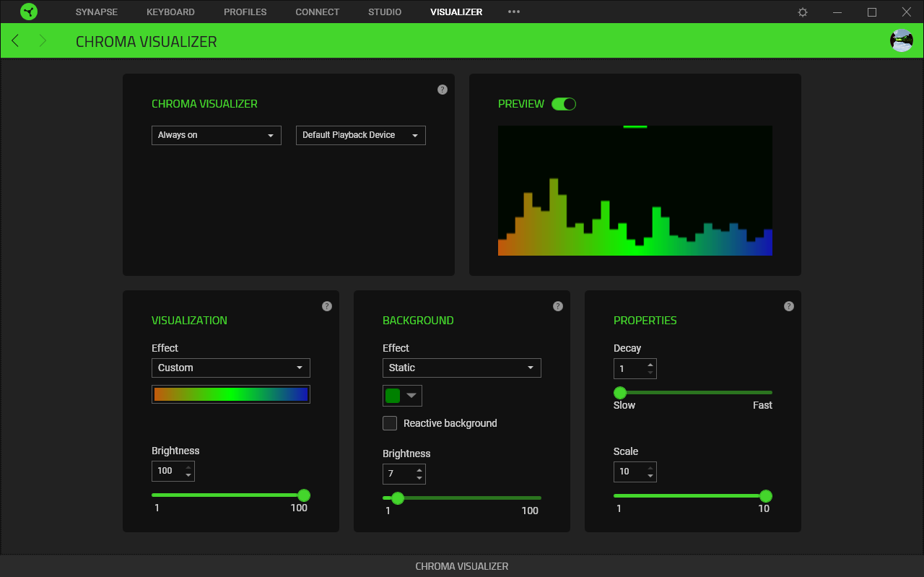Go to the Studio tab
Image resolution: width=924 pixels, height=577 pixels.
pyautogui.click(x=385, y=12)
